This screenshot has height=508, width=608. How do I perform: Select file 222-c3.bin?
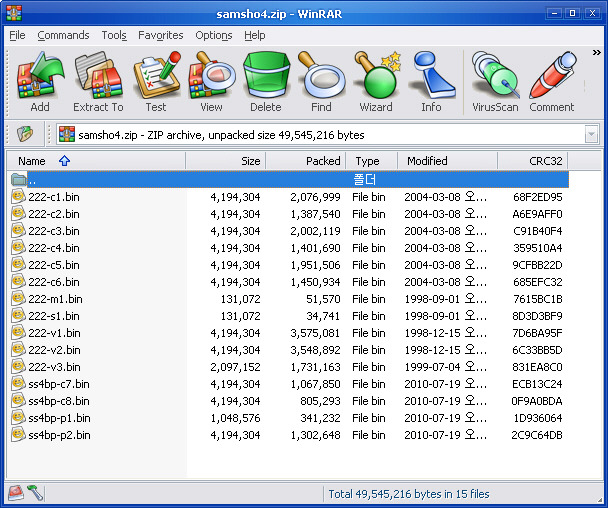click(289, 231)
